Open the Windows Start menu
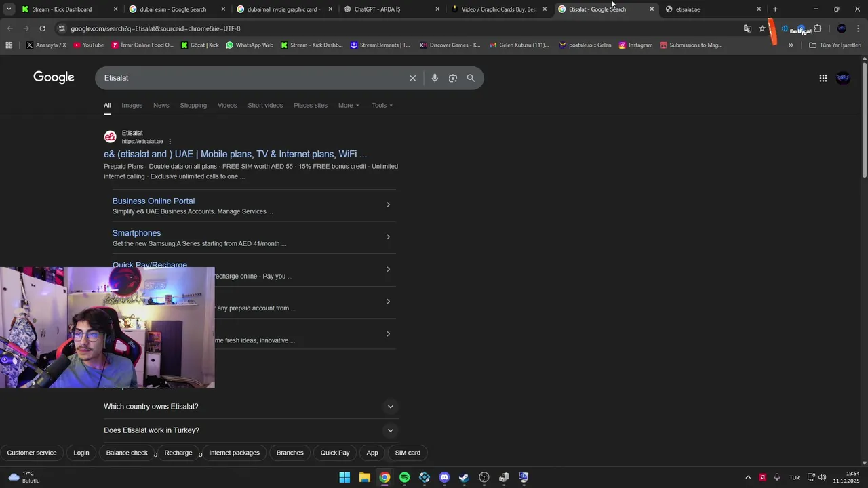868x488 pixels. [x=344, y=477]
